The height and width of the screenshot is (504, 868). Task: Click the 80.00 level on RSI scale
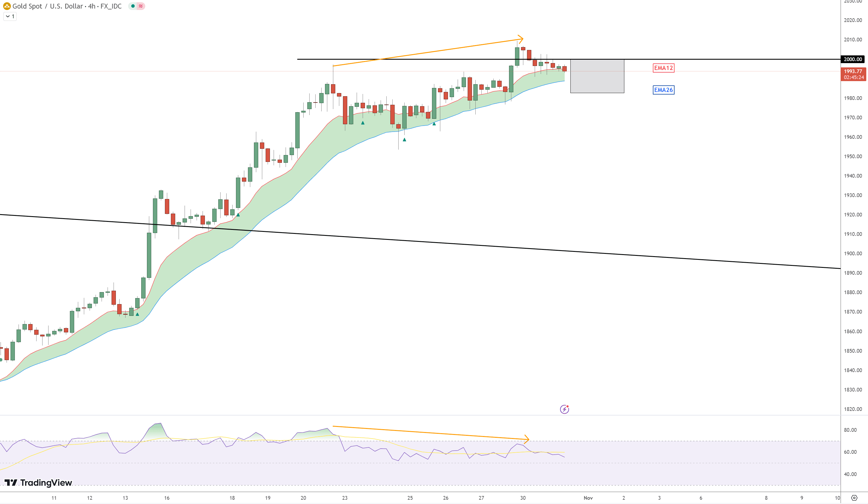tap(850, 430)
